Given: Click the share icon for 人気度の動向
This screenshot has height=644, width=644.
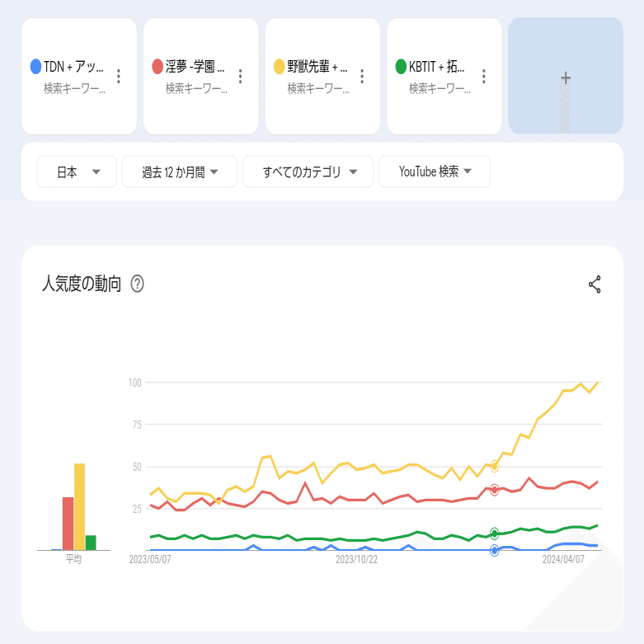Looking at the screenshot, I should point(595,284).
